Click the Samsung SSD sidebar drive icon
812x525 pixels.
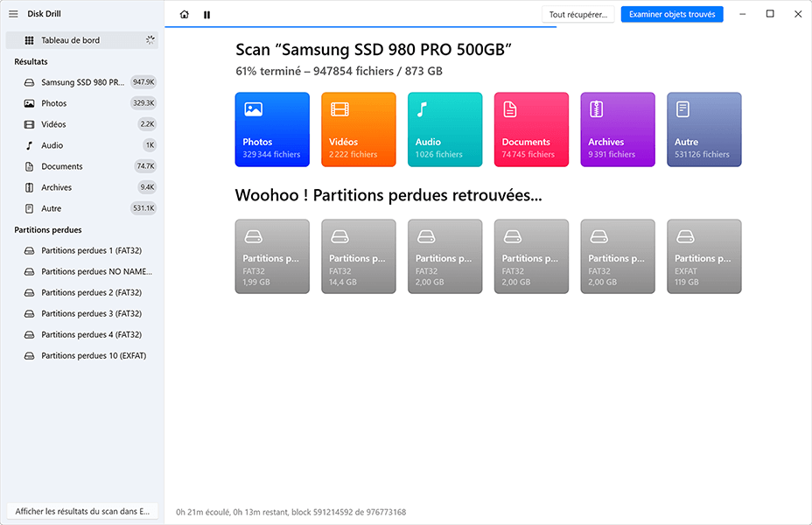click(x=30, y=82)
